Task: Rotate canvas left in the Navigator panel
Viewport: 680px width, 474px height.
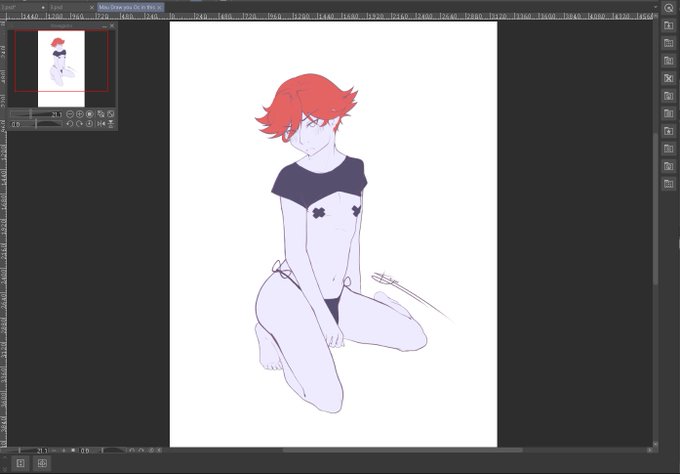Action: coord(70,124)
